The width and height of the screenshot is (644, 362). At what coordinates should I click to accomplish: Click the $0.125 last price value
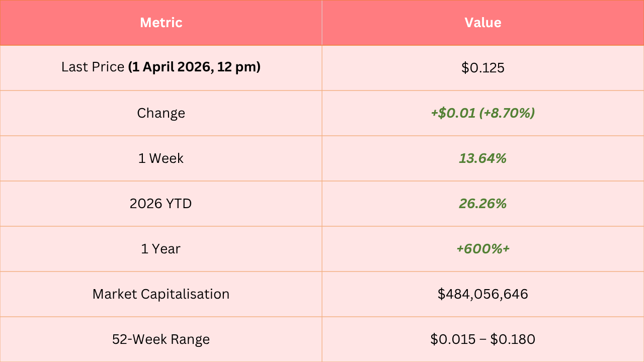click(x=483, y=68)
